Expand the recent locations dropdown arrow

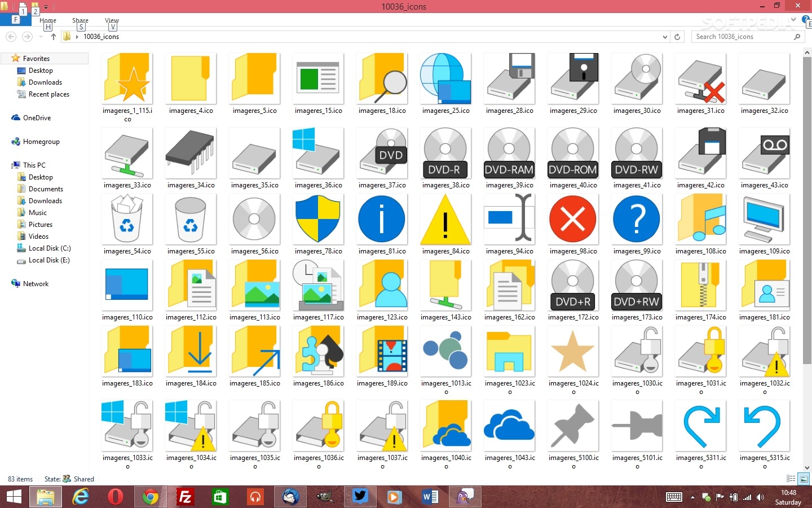click(41, 37)
